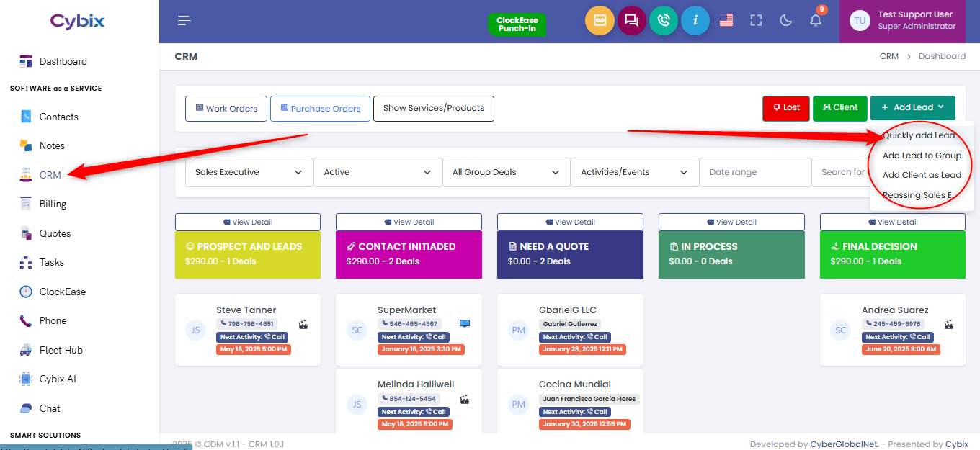Open the All Group Deals dropdown
The image size is (980, 450).
coord(506,173)
